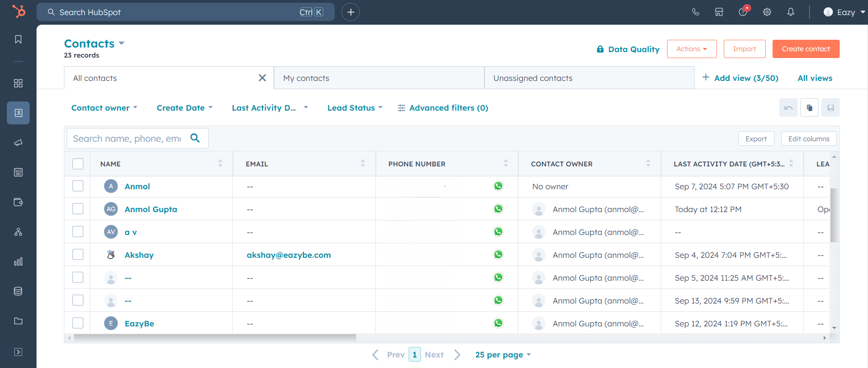Open the Lead Status filter dropdown
The height and width of the screenshot is (368, 868).
pos(355,108)
